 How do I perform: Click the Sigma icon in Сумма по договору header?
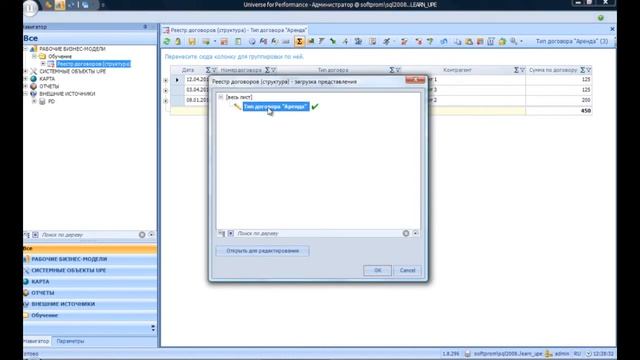(582, 70)
